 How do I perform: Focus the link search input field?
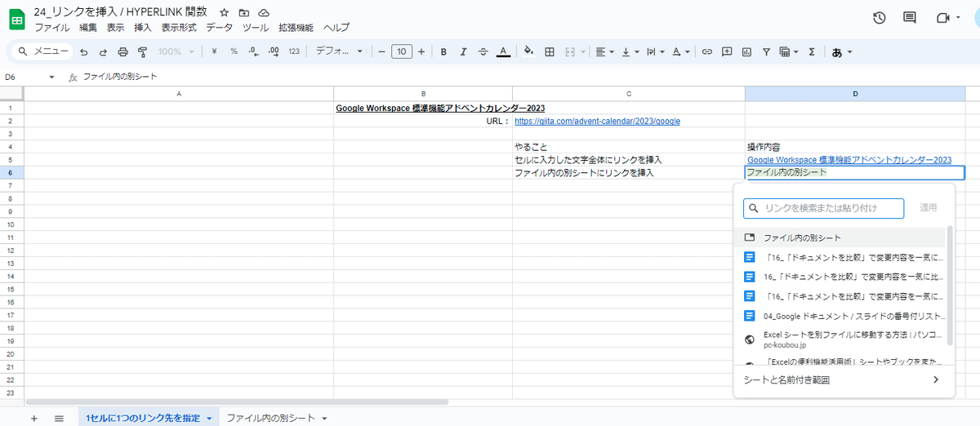click(x=824, y=208)
